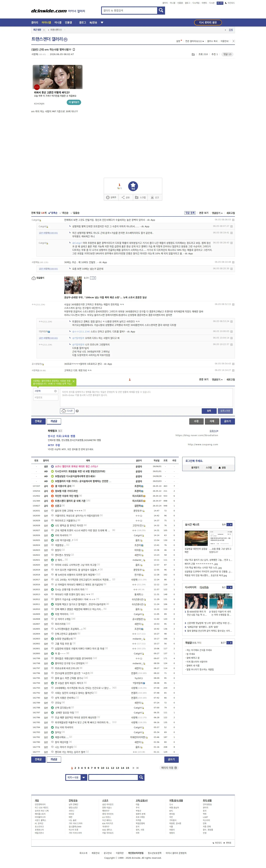Delete the comment timestamped 06.05 08:06:03
This screenshot has height=868, width=266.
(233, 220)
